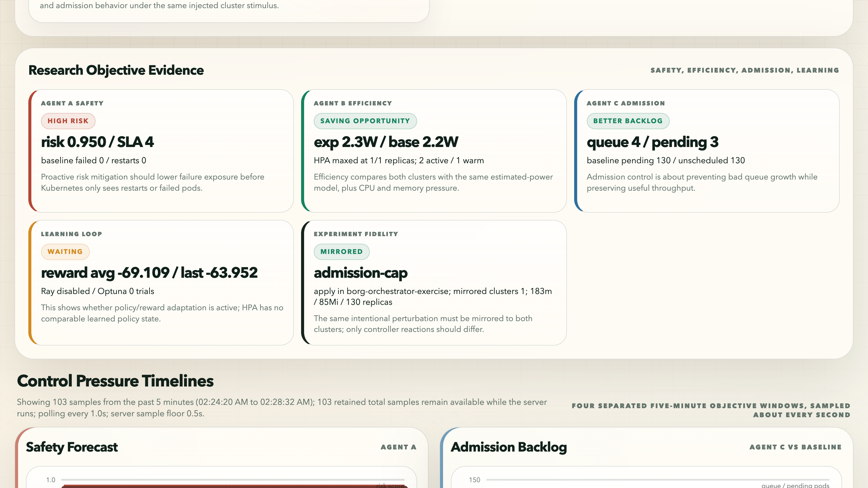
Task: Click the "Safety Forecast" chart title
Action: (72, 447)
